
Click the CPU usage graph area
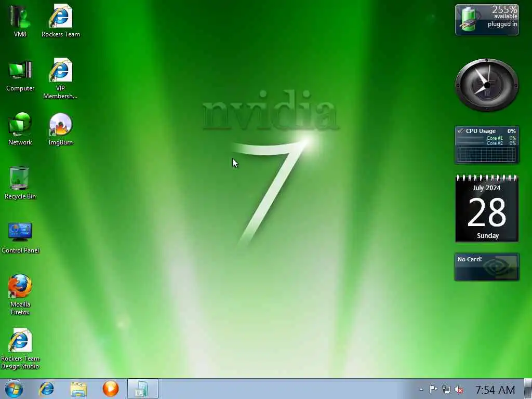tap(486, 155)
